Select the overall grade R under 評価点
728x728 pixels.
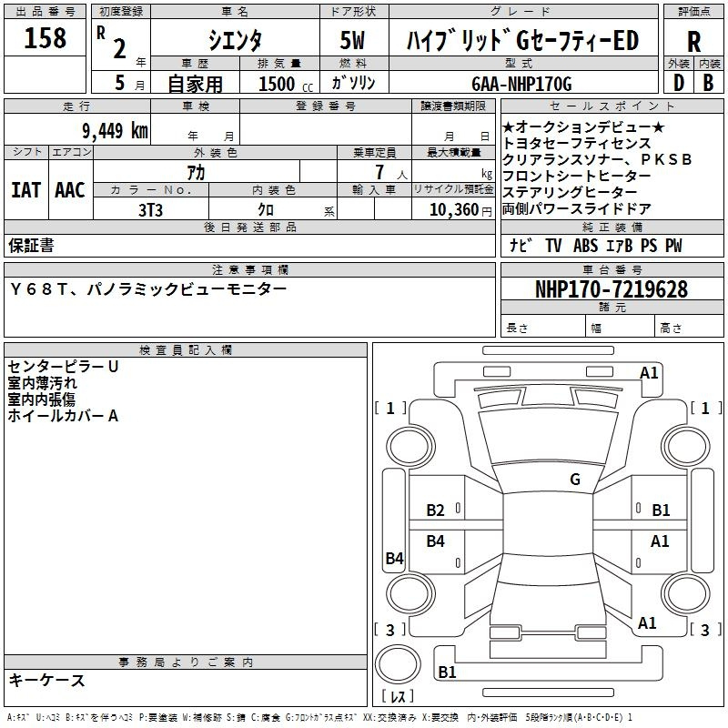693,42
